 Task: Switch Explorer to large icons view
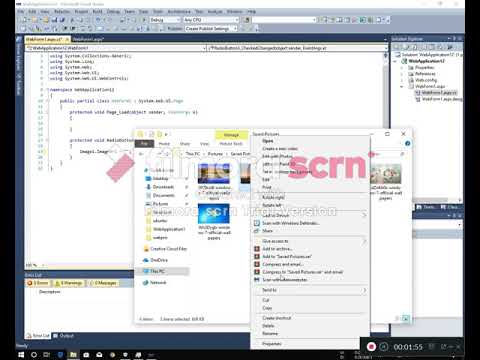click(405, 319)
